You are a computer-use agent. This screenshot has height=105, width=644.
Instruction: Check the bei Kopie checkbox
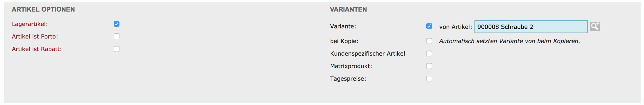point(429,41)
